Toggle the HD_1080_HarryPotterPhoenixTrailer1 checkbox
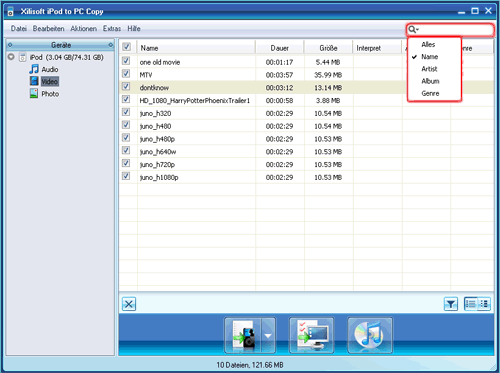Image resolution: width=500 pixels, height=373 pixels. coord(126,99)
